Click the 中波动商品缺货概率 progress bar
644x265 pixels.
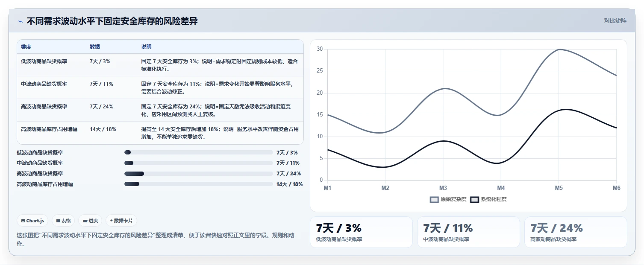click(x=198, y=163)
